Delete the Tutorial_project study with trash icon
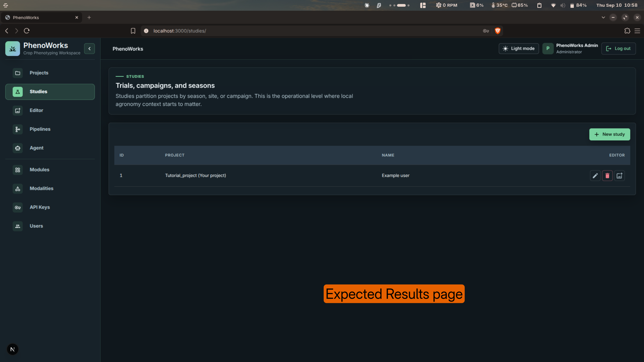Screen dimensions: 644x362 click(x=607, y=176)
